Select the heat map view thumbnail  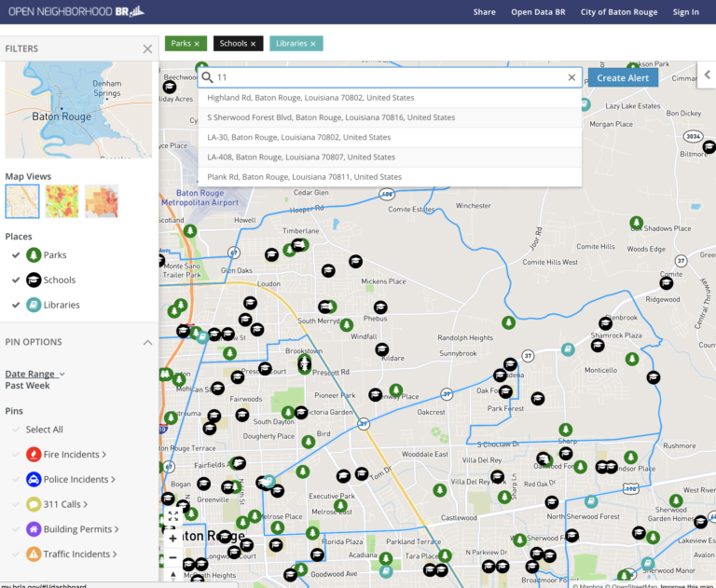coord(62,201)
